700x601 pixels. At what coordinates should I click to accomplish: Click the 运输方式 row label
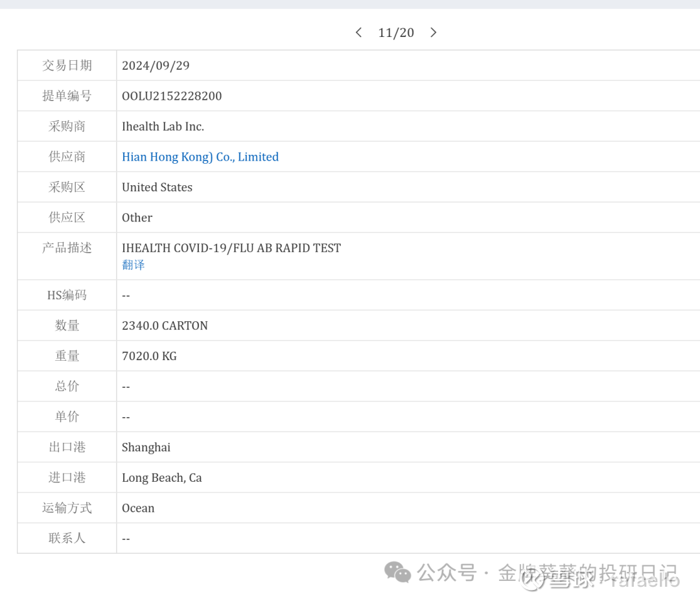67,508
